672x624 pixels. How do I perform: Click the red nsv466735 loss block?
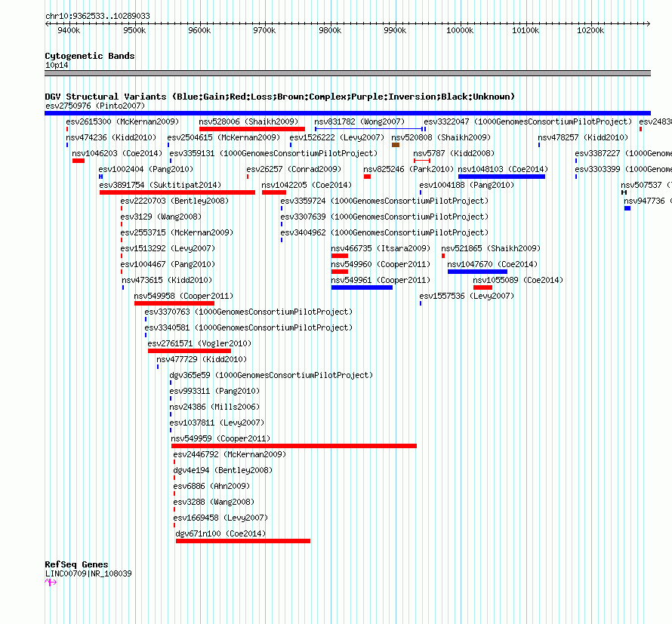click(340, 256)
